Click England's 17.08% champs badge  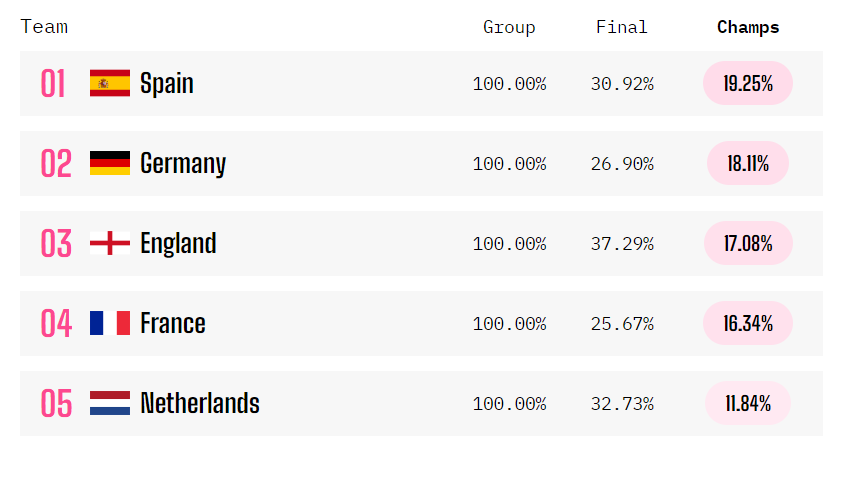click(748, 244)
